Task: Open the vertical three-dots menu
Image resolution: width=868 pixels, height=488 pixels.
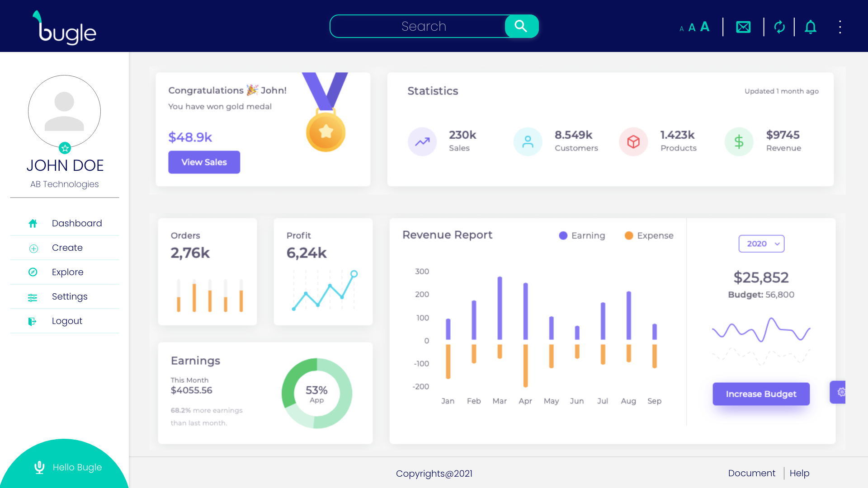Action: 840,27
